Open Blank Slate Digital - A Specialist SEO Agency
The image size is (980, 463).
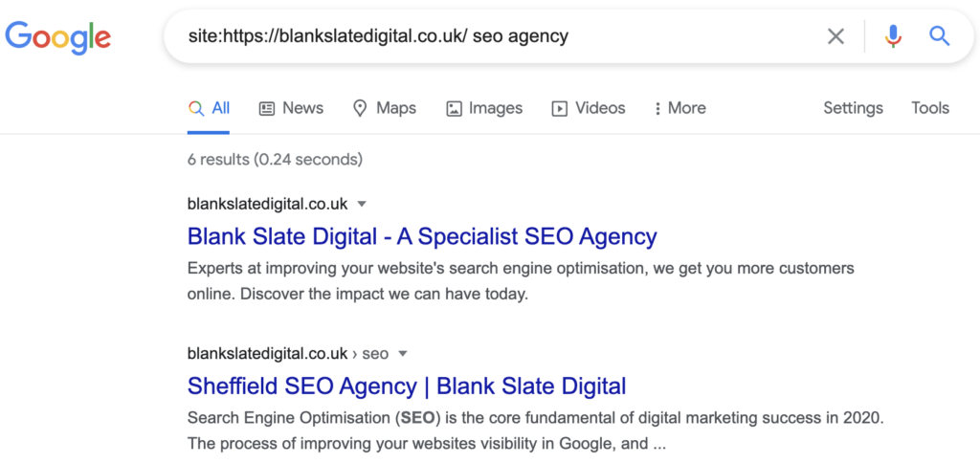(422, 237)
